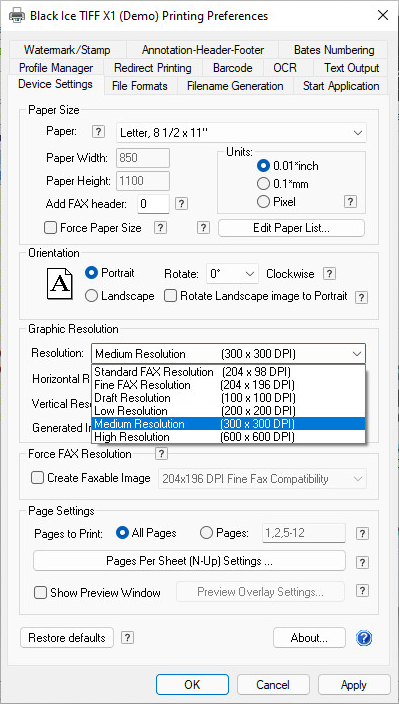Click help icon beside Restore defaults

[127, 638]
